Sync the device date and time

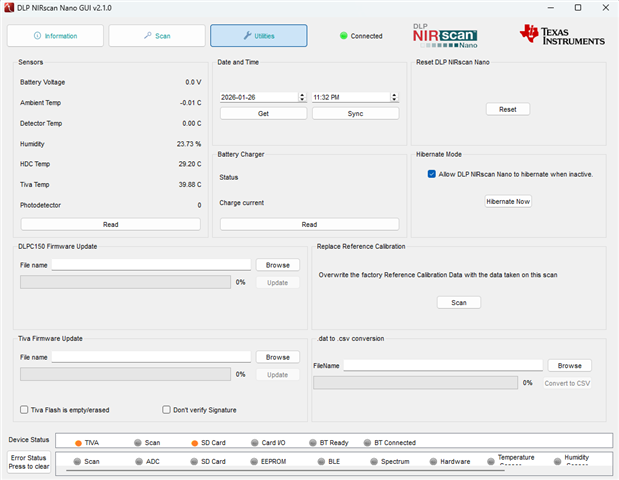tap(355, 114)
